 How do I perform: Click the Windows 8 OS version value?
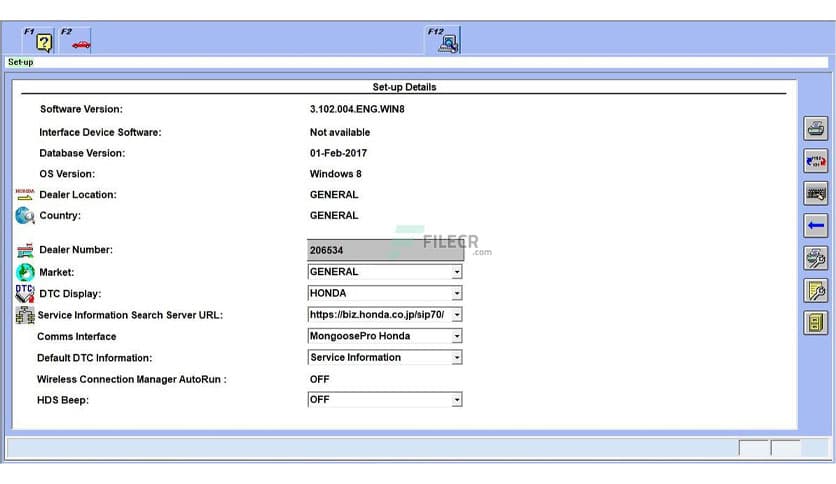click(x=335, y=174)
